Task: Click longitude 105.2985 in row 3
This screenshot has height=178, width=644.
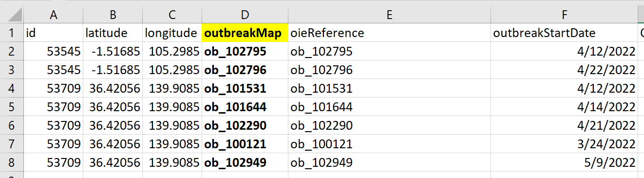Action: click(x=172, y=70)
